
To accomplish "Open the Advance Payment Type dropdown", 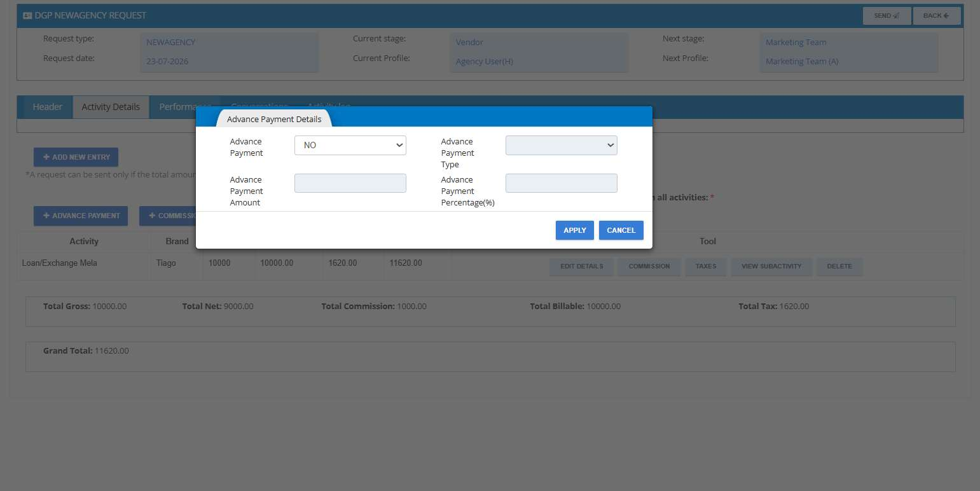I will [561, 145].
